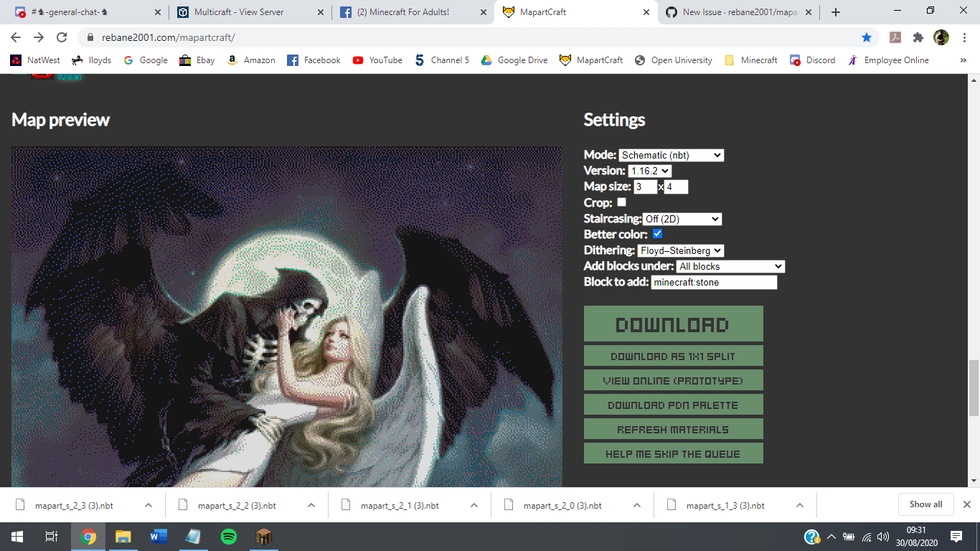
Task: Launch Minecraft from the taskbar
Action: [x=263, y=536]
